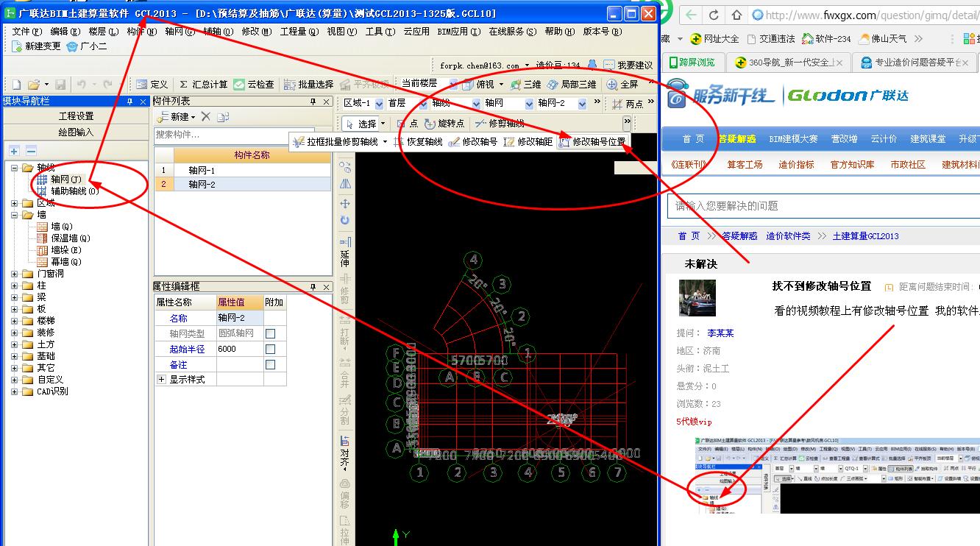The height and width of the screenshot is (546, 980).
Task: Click 拉框批量修剪轴线 tool
Action: click(x=335, y=141)
